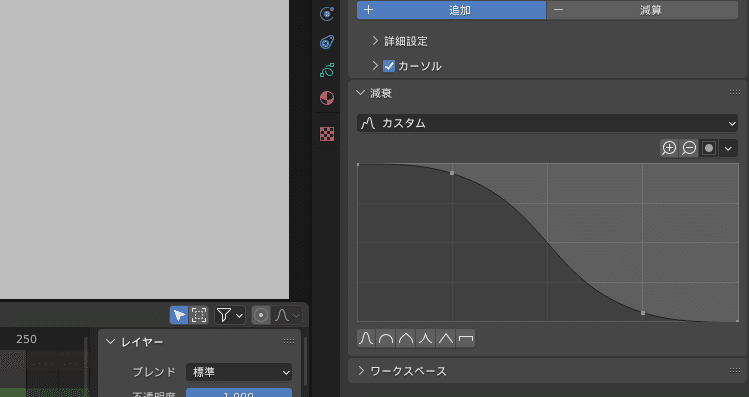Viewport: 749px width, 397px height.
Task: Expand the ワークスペース panel
Action: coord(361,371)
